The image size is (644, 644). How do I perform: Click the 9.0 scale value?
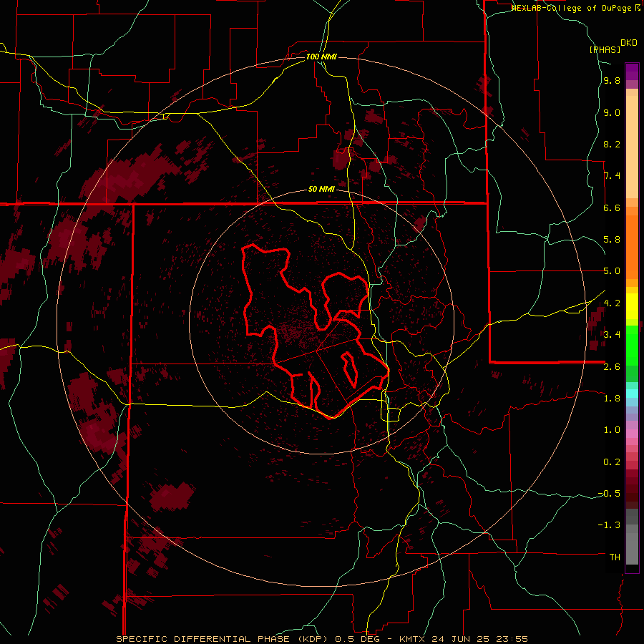[612, 112]
